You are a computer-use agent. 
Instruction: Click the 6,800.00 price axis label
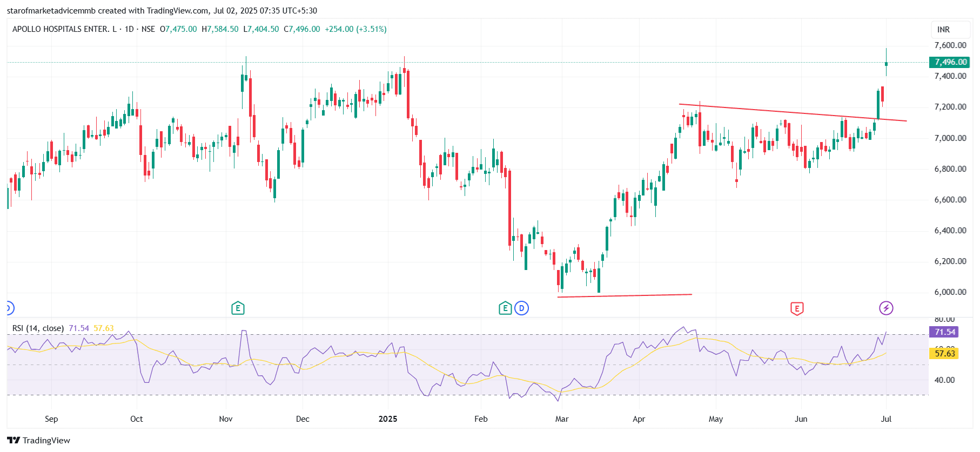coord(950,169)
